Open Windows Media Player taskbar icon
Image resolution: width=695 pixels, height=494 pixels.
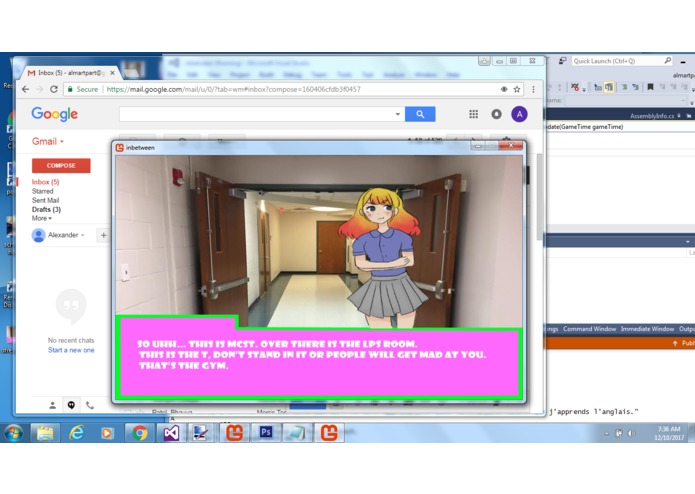click(x=107, y=433)
